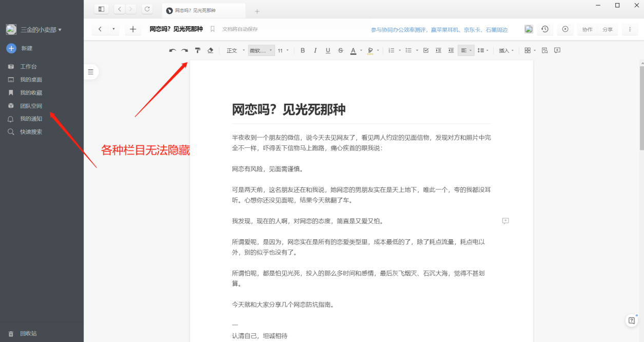Select the italic formatting icon
The width and height of the screenshot is (644, 342).
(x=315, y=50)
